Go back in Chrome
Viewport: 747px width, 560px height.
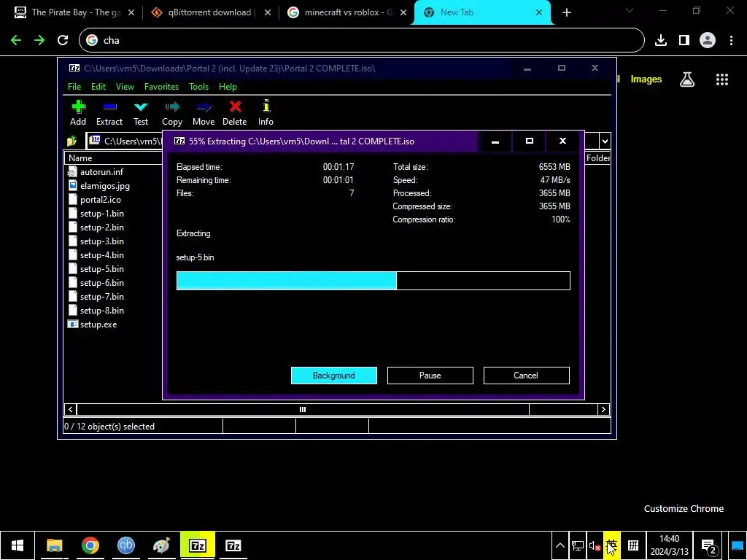(16, 41)
